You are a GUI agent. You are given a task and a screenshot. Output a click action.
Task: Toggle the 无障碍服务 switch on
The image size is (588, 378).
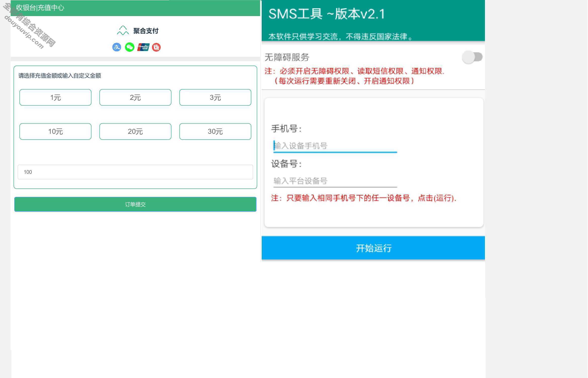coord(472,57)
